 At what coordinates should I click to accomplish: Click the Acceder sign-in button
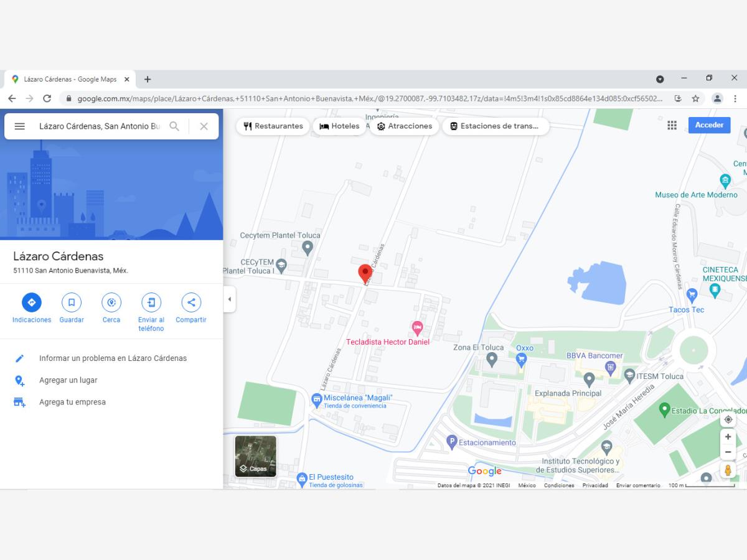[709, 125]
